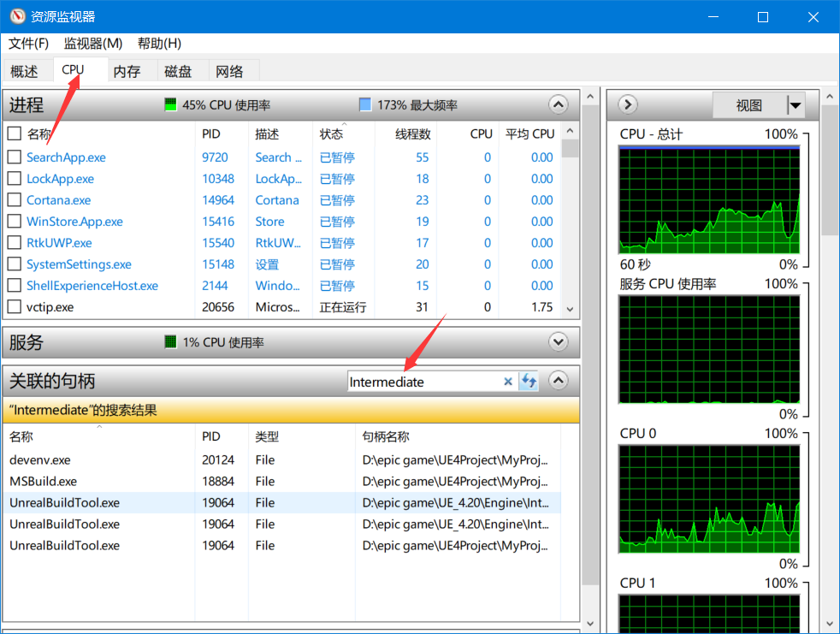840x634 pixels.
Task: Click the blue 最大频率 indicator square
Action: tap(364, 104)
